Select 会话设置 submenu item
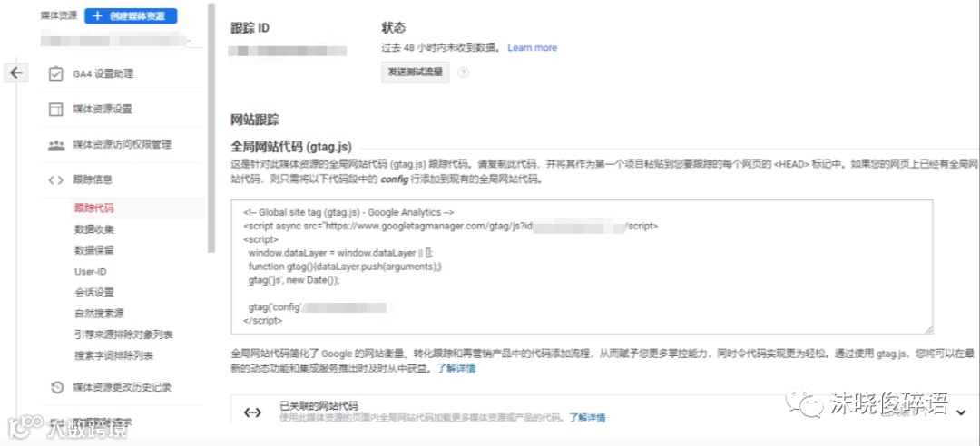980x446 pixels. [x=94, y=292]
